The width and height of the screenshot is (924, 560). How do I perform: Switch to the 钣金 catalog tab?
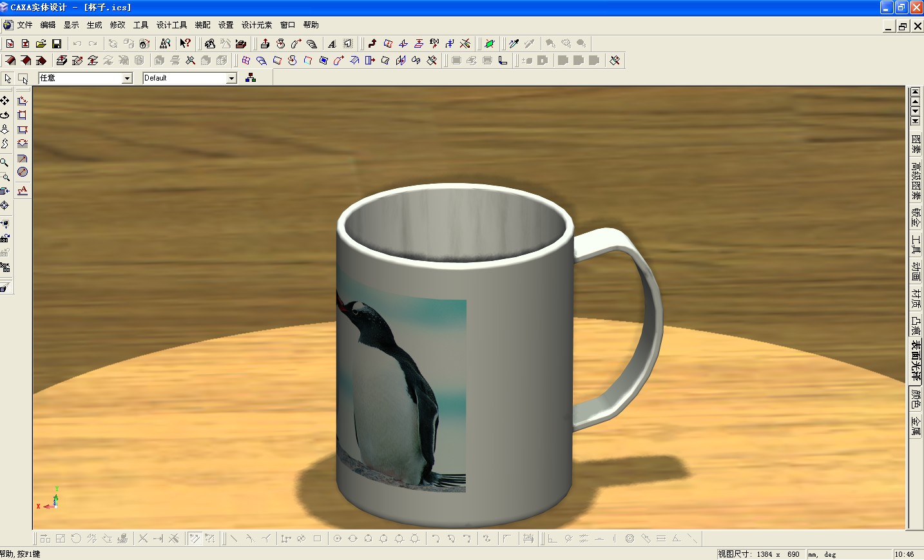(916, 217)
